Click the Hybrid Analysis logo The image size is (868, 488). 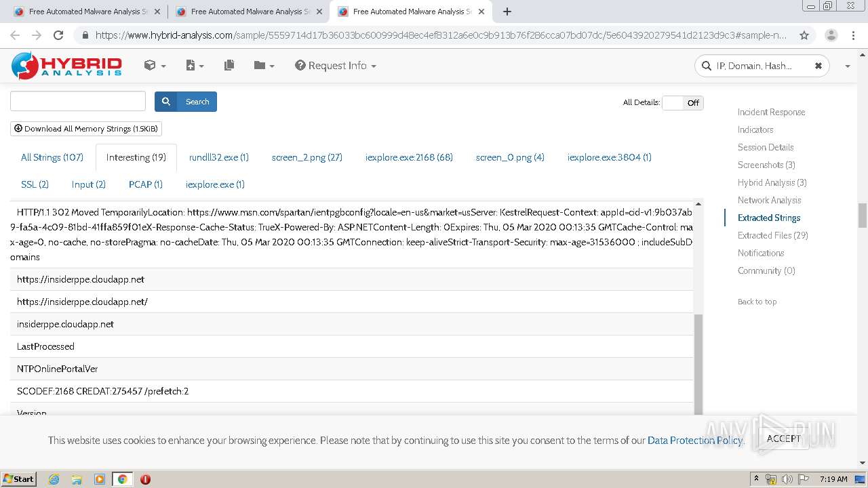pos(66,66)
